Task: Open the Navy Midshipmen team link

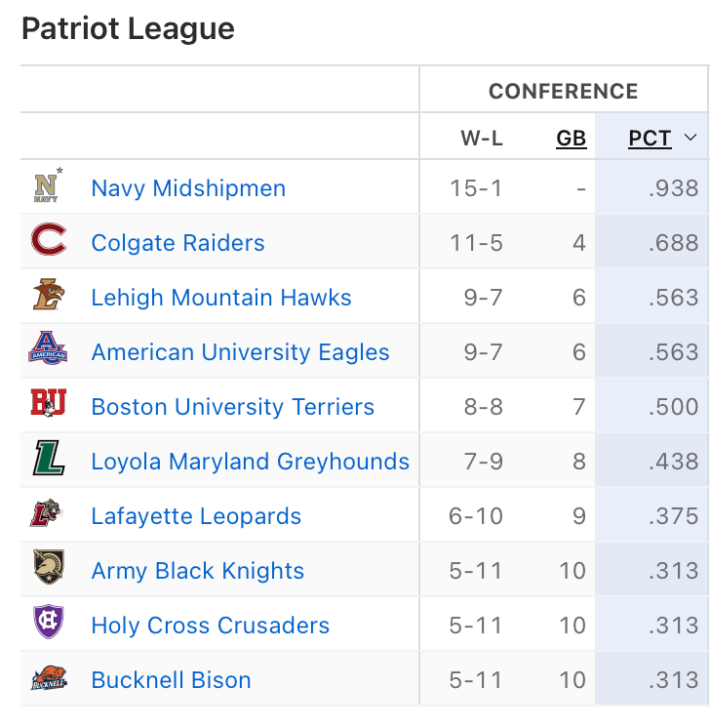Action: point(188,188)
